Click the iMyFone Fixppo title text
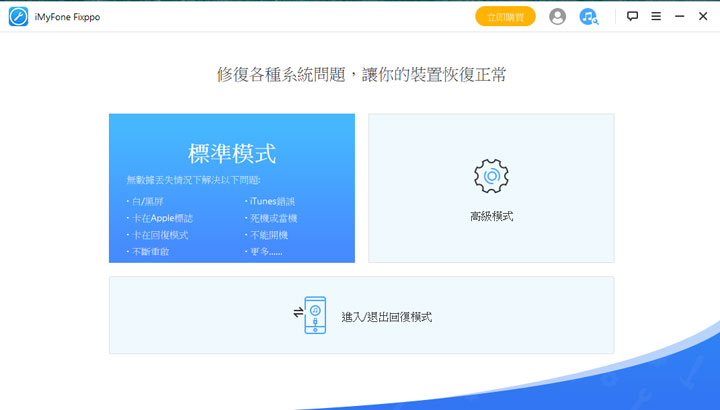The image size is (720, 410). 68,17
